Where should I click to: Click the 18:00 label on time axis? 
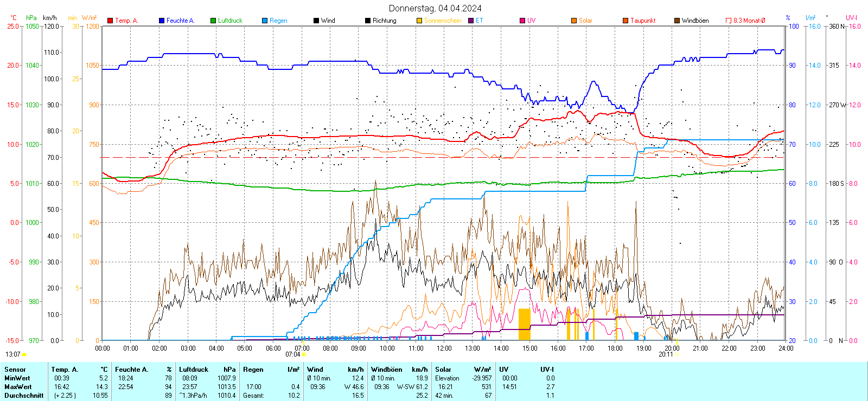(x=615, y=348)
